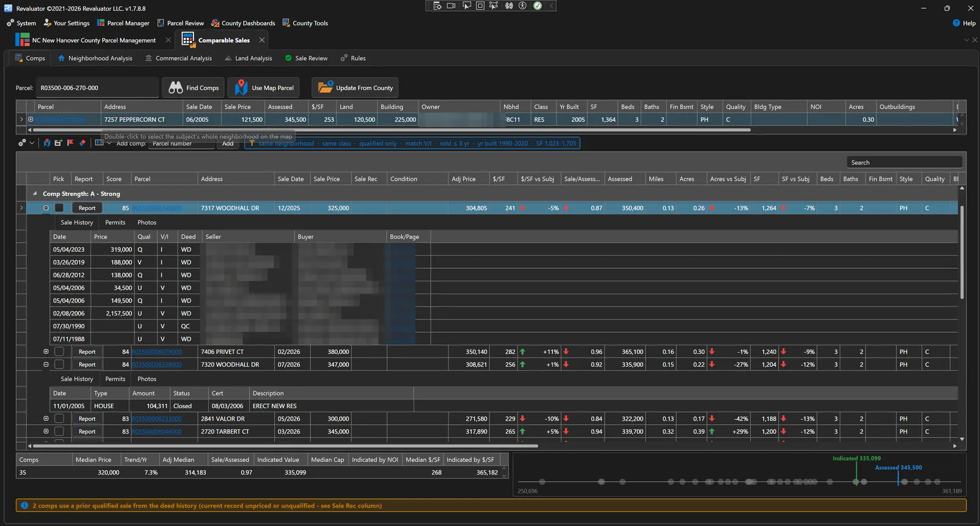Screen dimensions: 980x526
Task: Open the dropdown arrow beside the layout icon
Action: (109, 143)
